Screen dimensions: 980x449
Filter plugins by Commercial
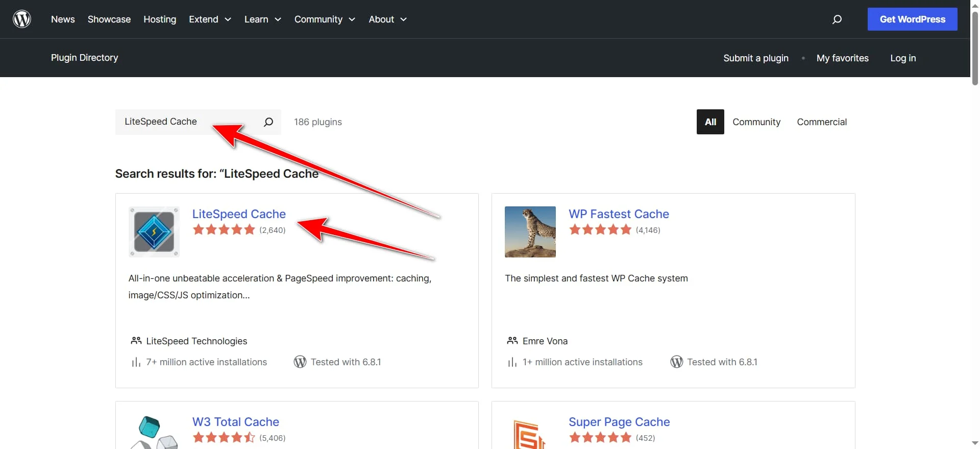[822, 122]
